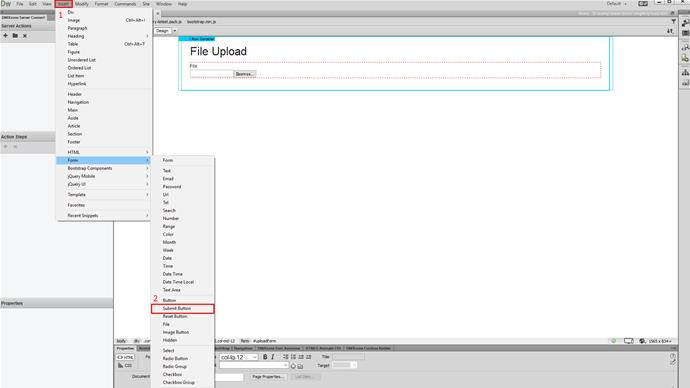Choose Color from Form submenu
The image size is (690, 388).
183,234
